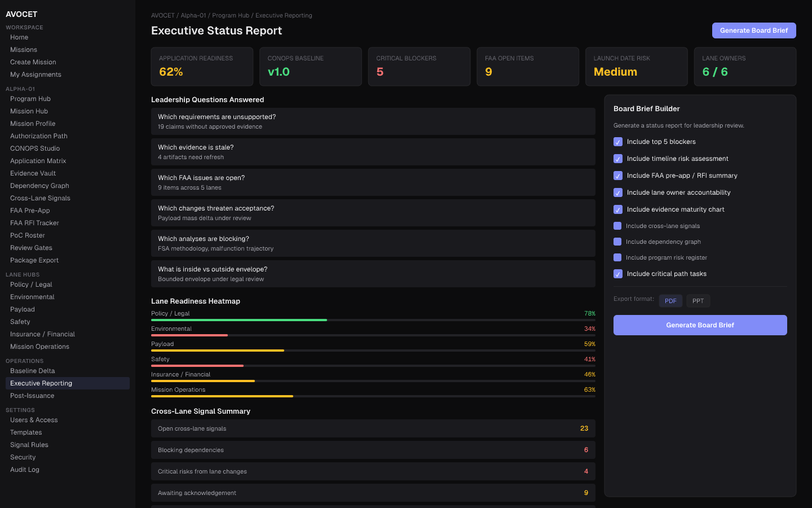
Task: Open 'Which requirements are unsupported?' card
Action: [373, 121]
